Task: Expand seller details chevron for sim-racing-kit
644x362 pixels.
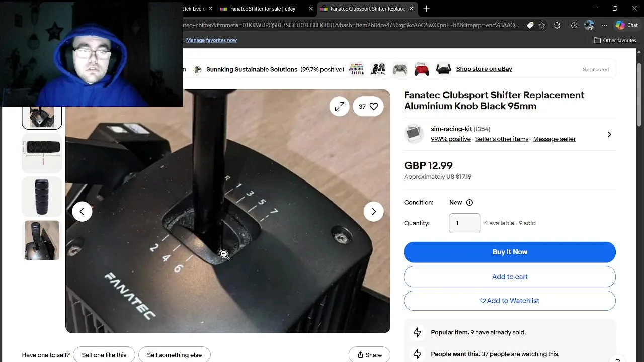Action: (x=609, y=134)
